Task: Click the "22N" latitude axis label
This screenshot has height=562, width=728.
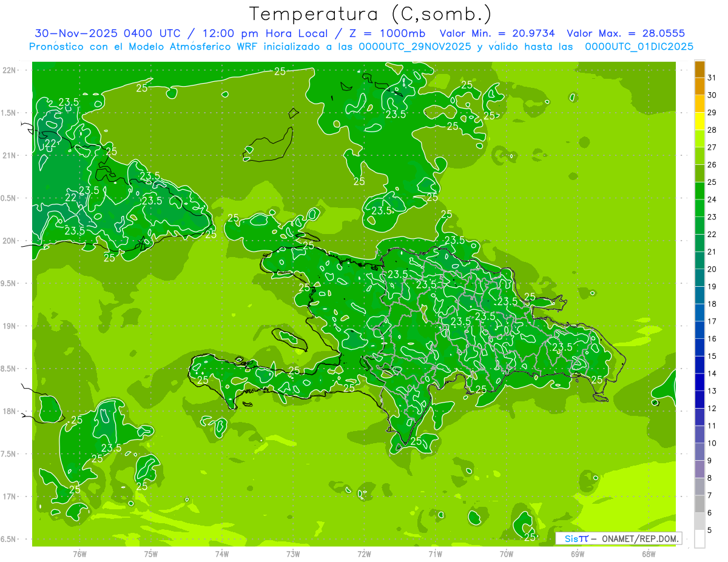Action: [10, 70]
